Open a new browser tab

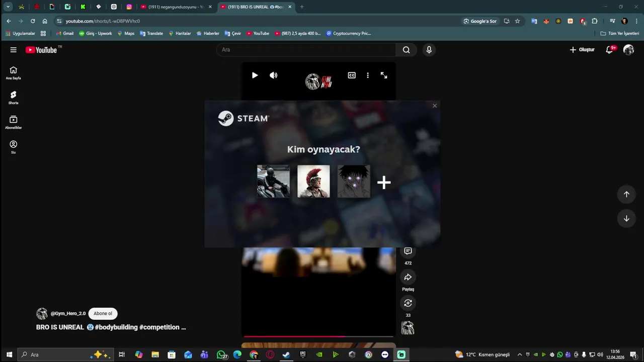coord(302,7)
